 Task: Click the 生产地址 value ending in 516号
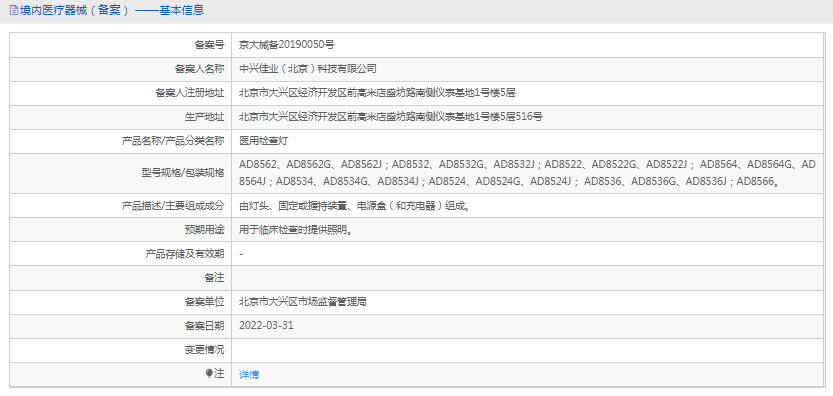(390, 117)
